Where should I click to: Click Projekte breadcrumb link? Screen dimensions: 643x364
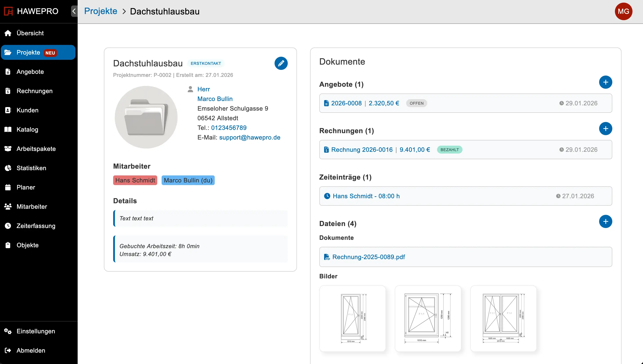101,11
